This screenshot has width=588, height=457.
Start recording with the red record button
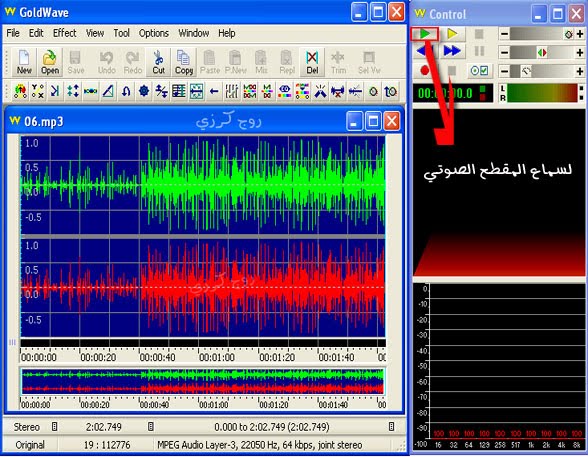(424, 70)
